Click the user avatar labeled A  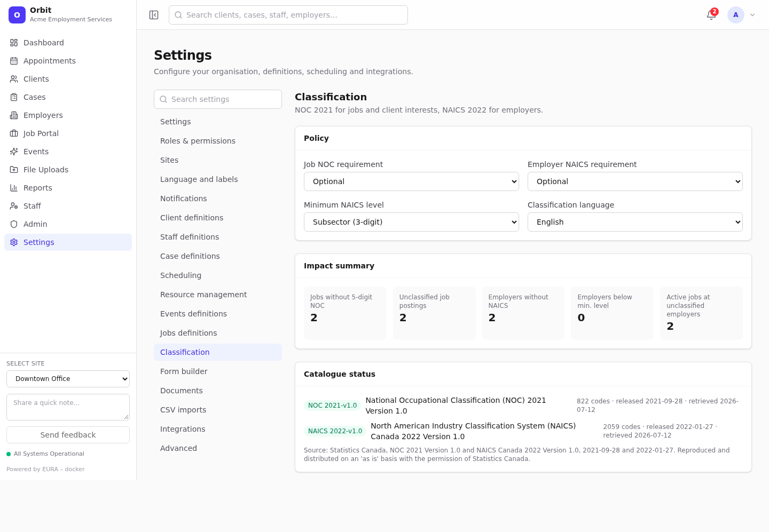click(x=736, y=15)
